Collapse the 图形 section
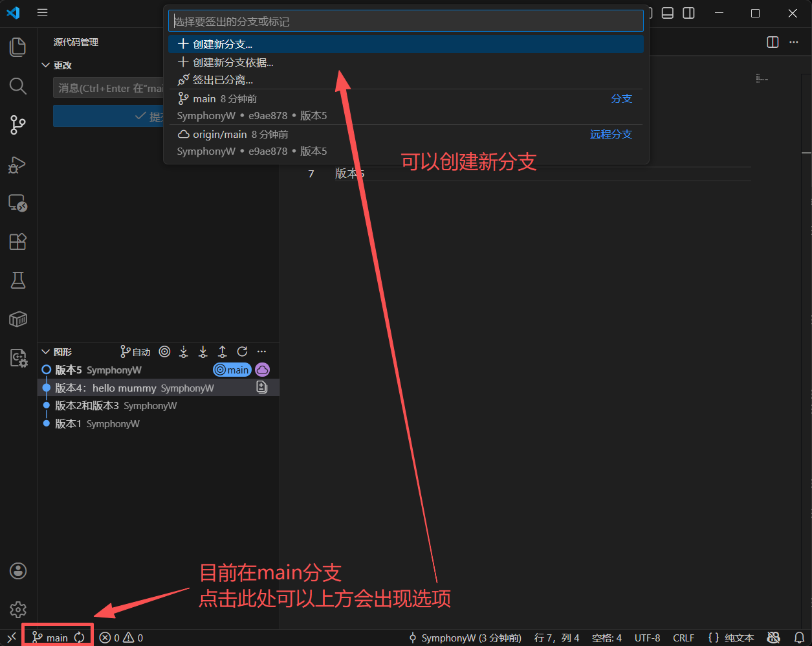 point(45,351)
